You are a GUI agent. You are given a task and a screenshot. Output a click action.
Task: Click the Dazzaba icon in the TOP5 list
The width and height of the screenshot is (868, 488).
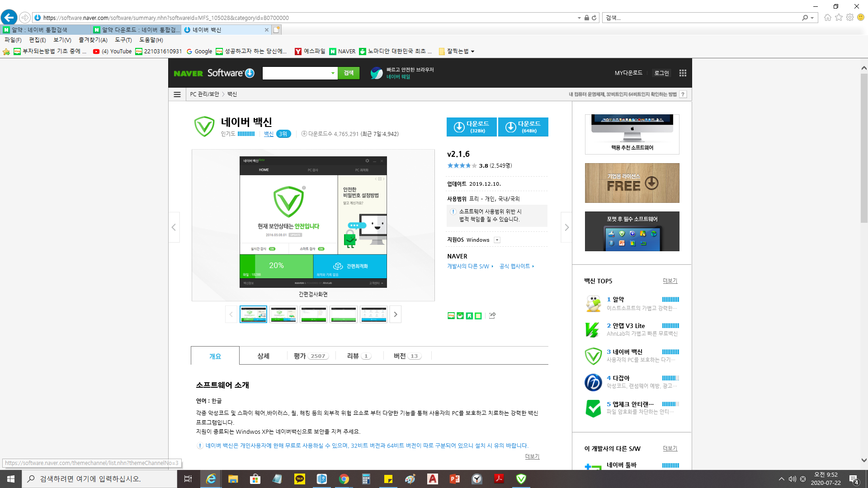(x=593, y=382)
